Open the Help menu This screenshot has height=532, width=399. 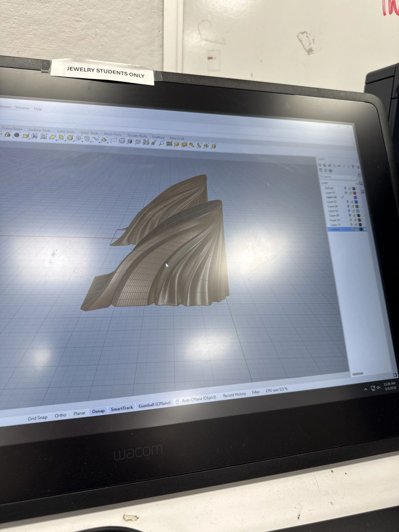pos(38,109)
